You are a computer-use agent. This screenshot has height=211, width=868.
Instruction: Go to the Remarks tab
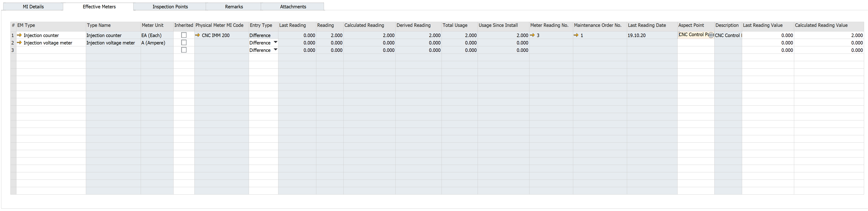point(234,7)
